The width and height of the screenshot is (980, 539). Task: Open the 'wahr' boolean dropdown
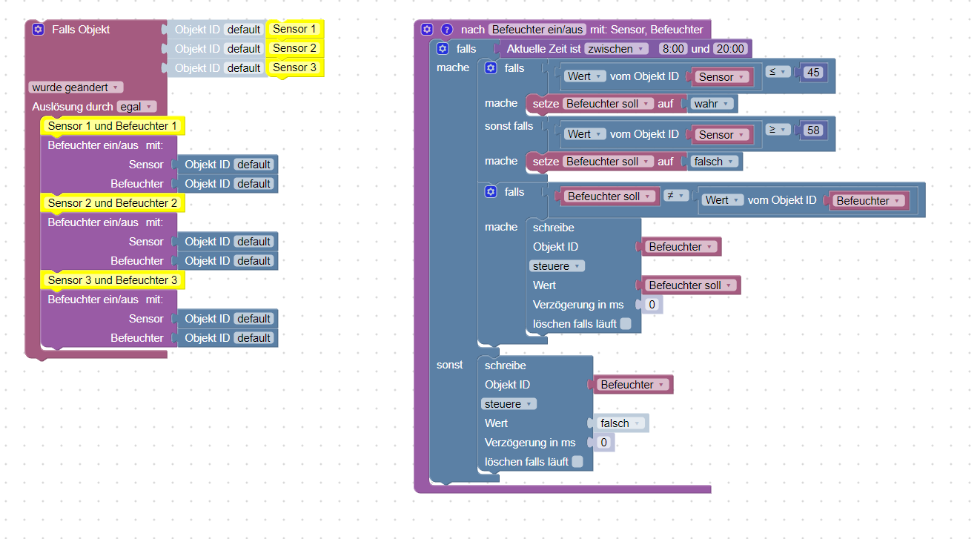(x=712, y=104)
